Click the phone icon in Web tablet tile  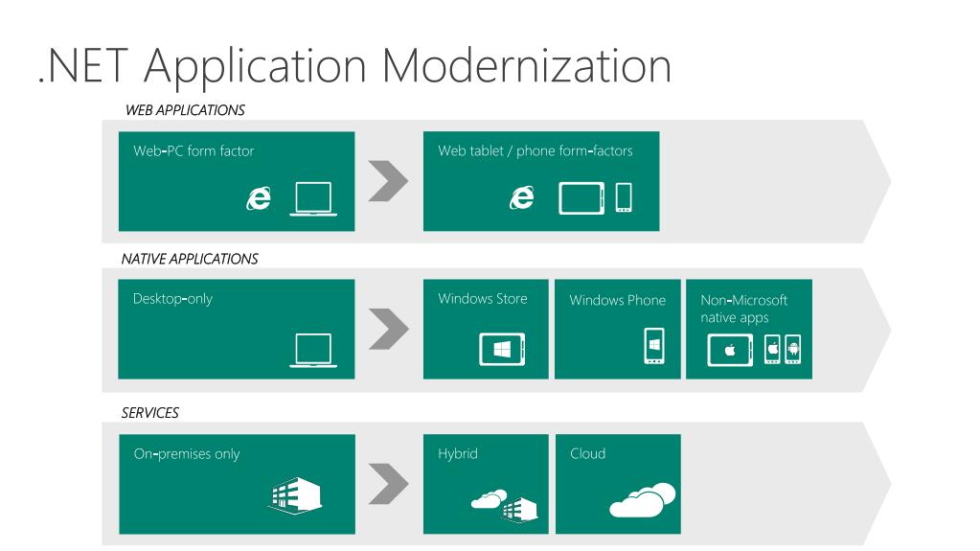pos(624,197)
